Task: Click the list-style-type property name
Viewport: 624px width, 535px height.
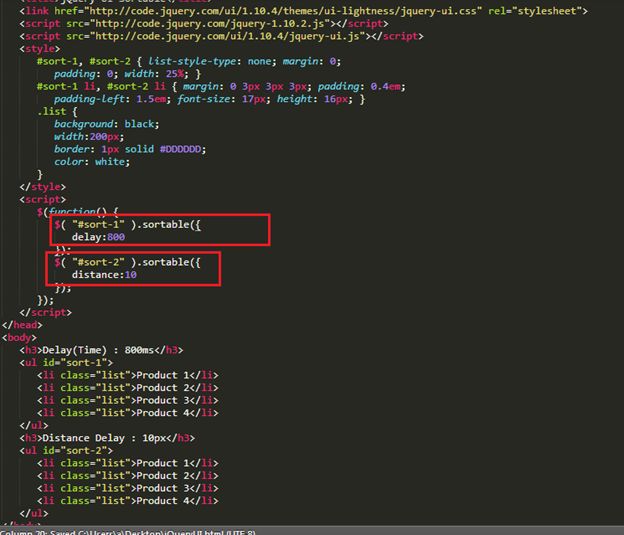Action: coord(194,61)
